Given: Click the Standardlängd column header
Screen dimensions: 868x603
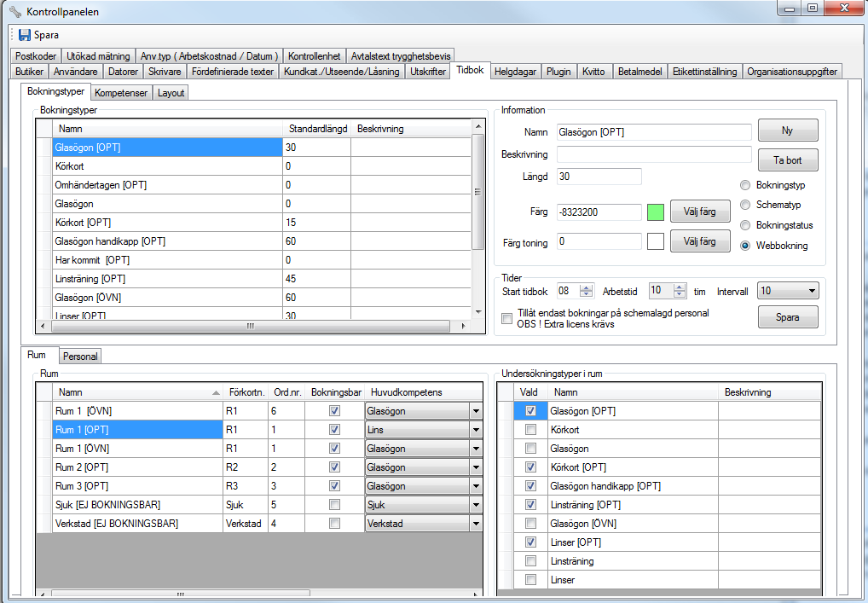Looking at the screenshot, I should (x=317, y=129).
